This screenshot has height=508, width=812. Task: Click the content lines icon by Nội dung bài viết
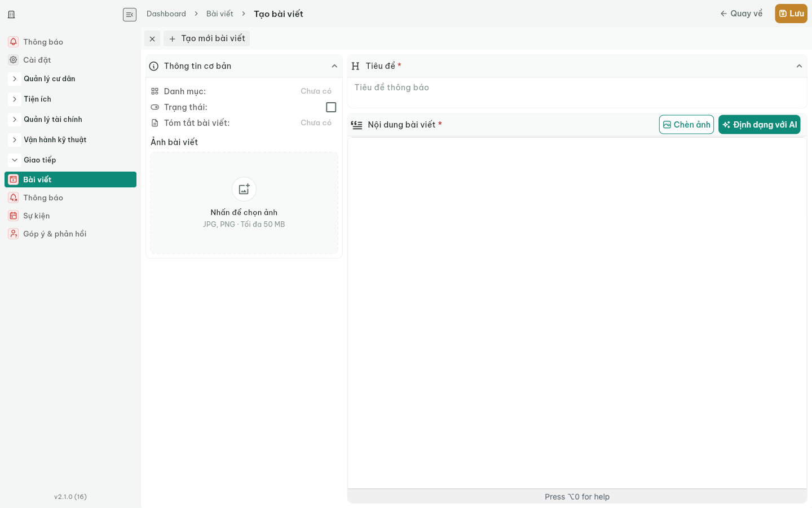click(x=357, y=125)
